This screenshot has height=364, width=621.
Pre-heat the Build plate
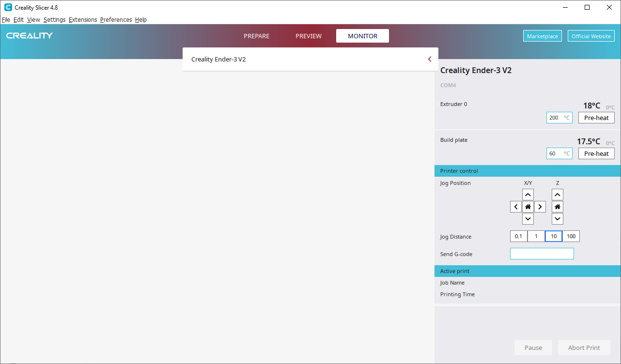[x=596, y=153]
